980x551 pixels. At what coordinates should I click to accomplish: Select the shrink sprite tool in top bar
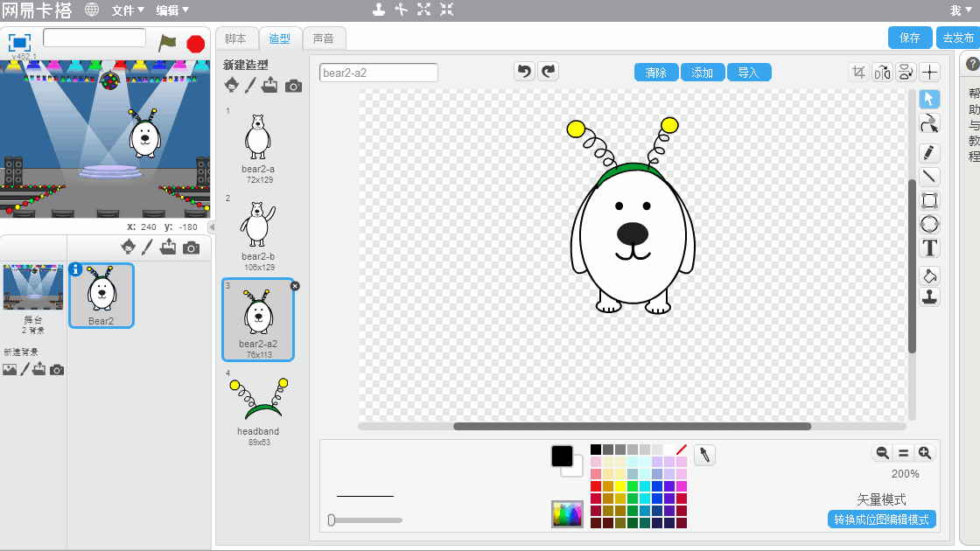coord(446,10)
